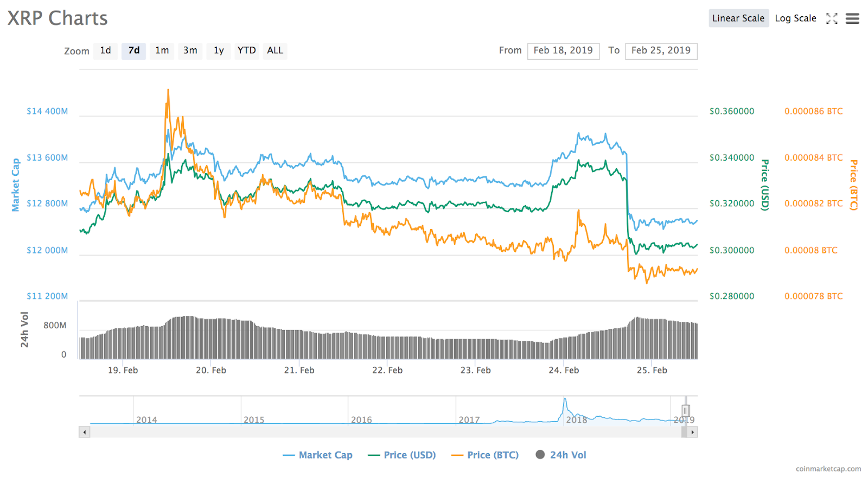Click the $0.280000 price label
Viewport: 868px width, 477px height.
pos(732,296)
